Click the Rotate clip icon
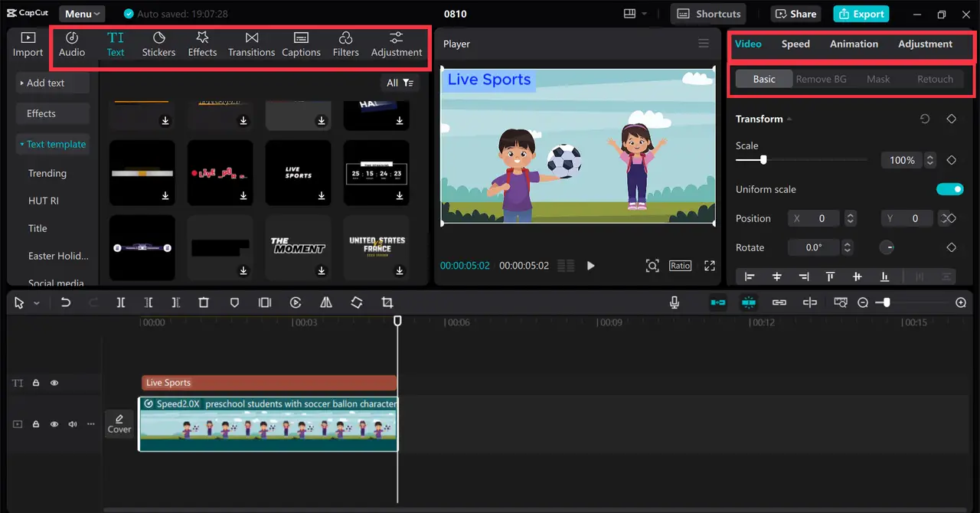The image size is (980, 513). point(357,302)
